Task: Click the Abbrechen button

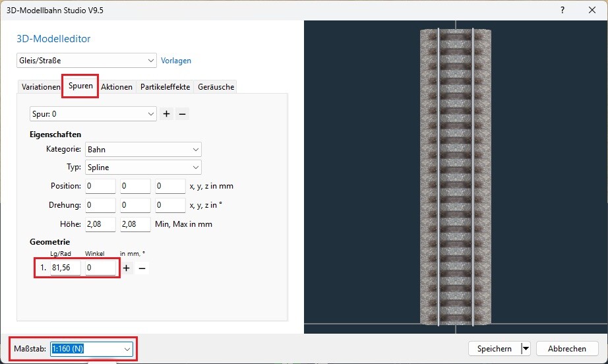Action: pyautogui.click(x=567, y=349)
